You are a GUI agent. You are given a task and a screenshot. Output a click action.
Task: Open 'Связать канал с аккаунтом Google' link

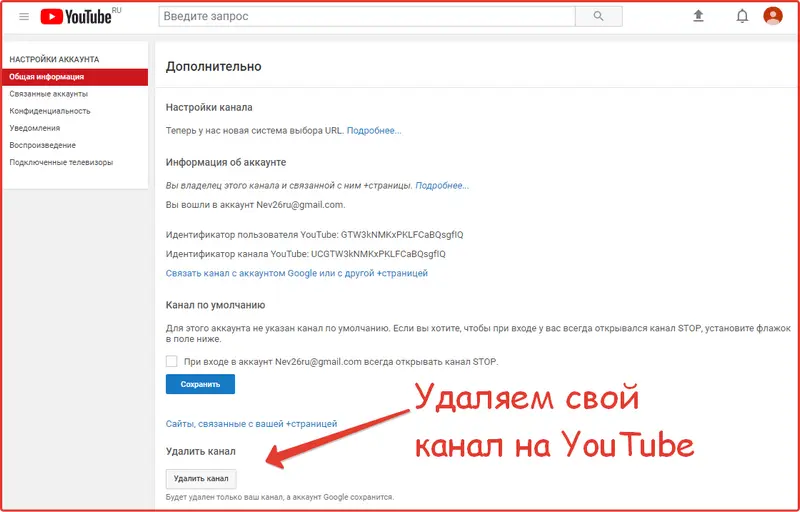[x=296, y=273]
